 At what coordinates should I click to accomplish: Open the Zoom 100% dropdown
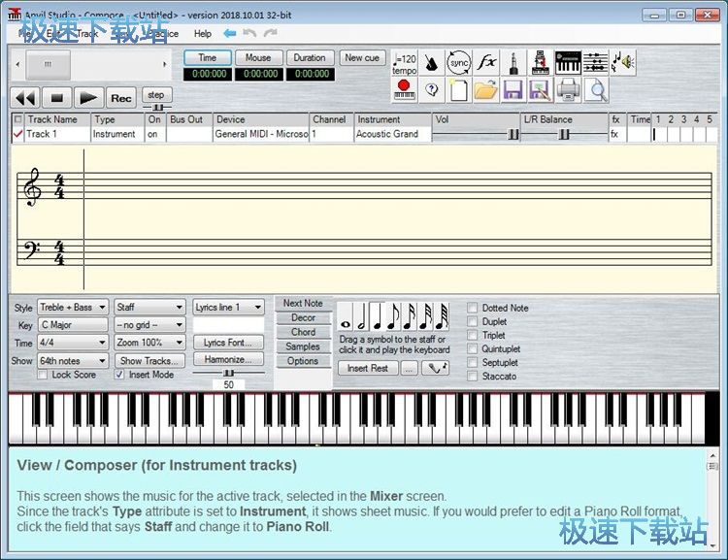tap(149, 343)
